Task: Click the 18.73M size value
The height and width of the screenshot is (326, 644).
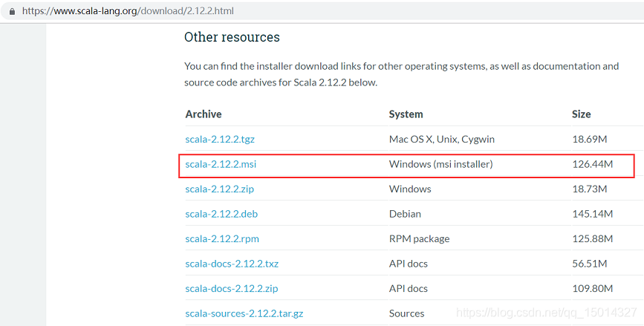Action: [589, 189]
